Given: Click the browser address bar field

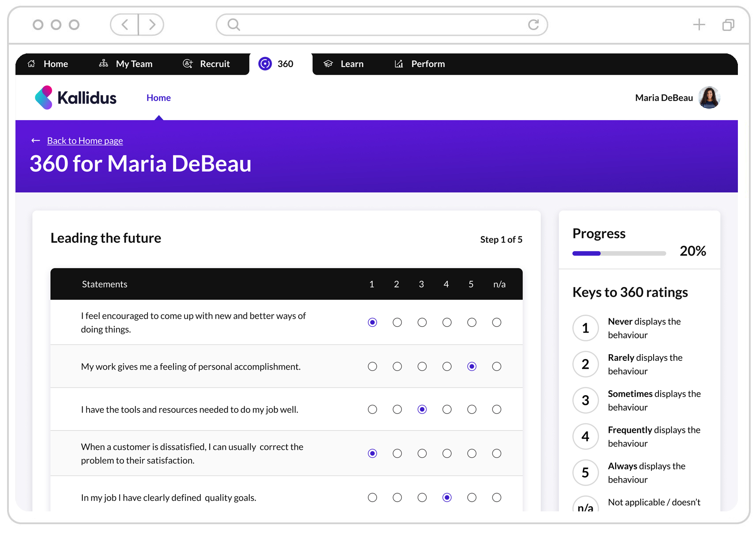Looking at the screenshot, I should 382,25.
